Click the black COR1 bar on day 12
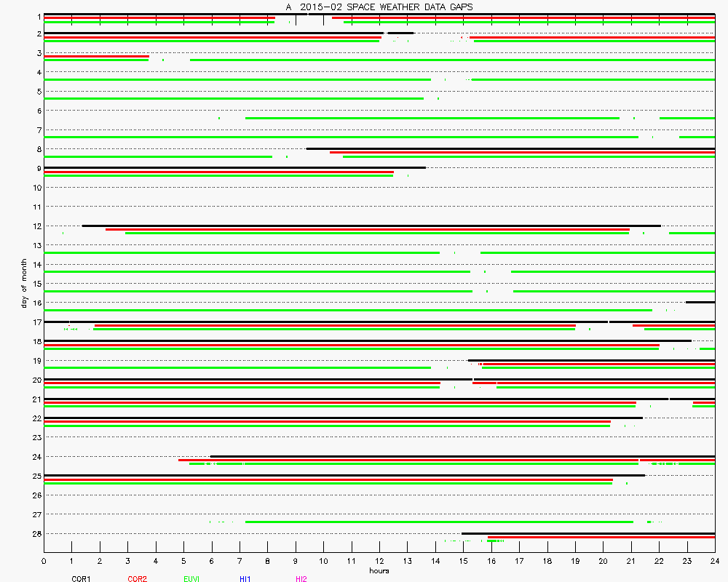The image size is (728, 582). [371, 226]
